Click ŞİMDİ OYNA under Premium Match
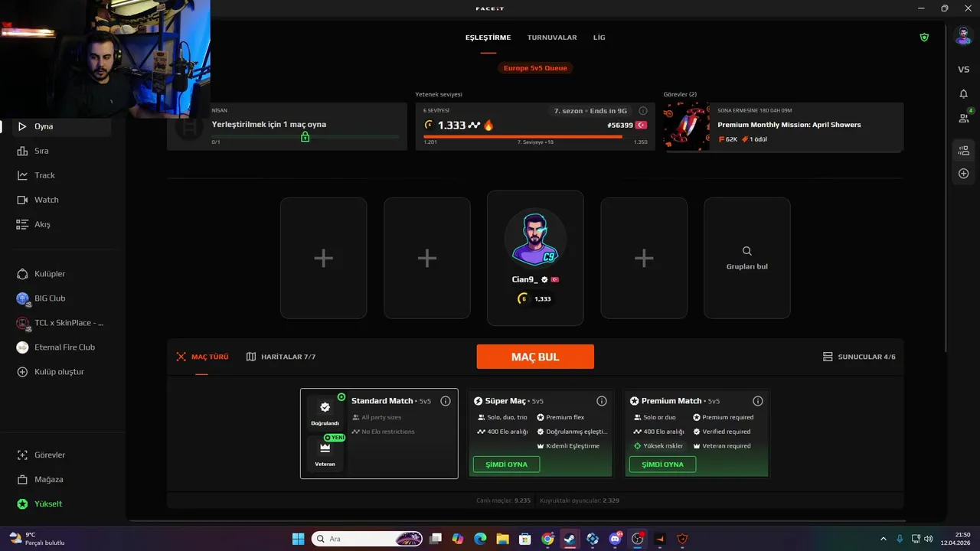 [x=662, y=465]
